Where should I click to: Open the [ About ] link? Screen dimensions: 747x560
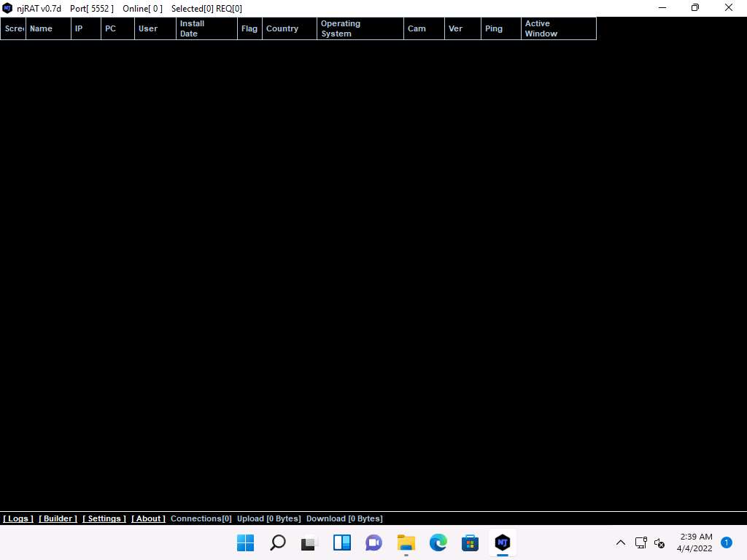pos(149,518)
